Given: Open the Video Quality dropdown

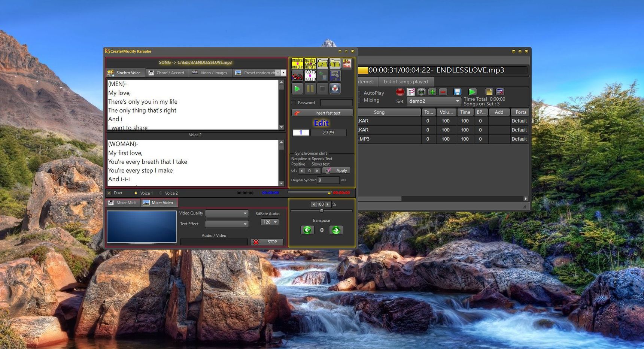Looking at the screenshot, I should coord(227,213).
